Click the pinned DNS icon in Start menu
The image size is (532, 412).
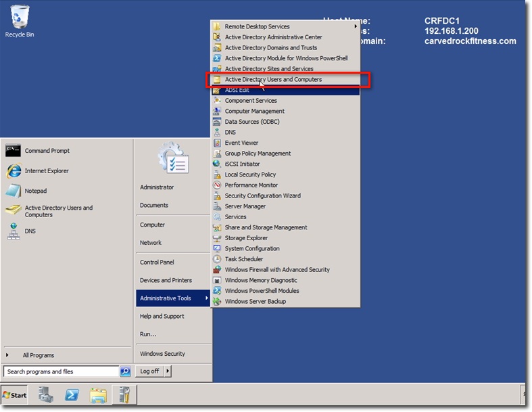point(14,231)
